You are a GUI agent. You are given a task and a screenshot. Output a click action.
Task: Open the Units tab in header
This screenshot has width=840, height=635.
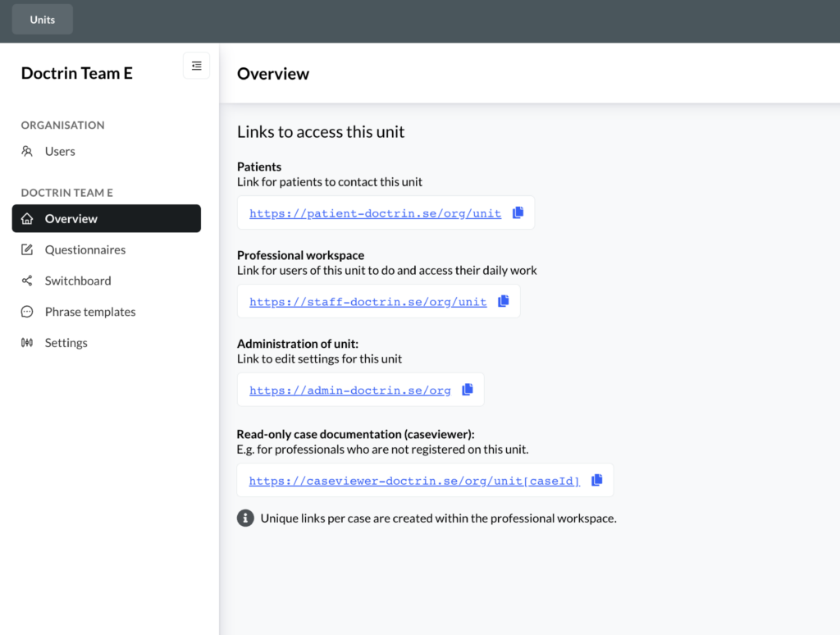tap(43, 20)
